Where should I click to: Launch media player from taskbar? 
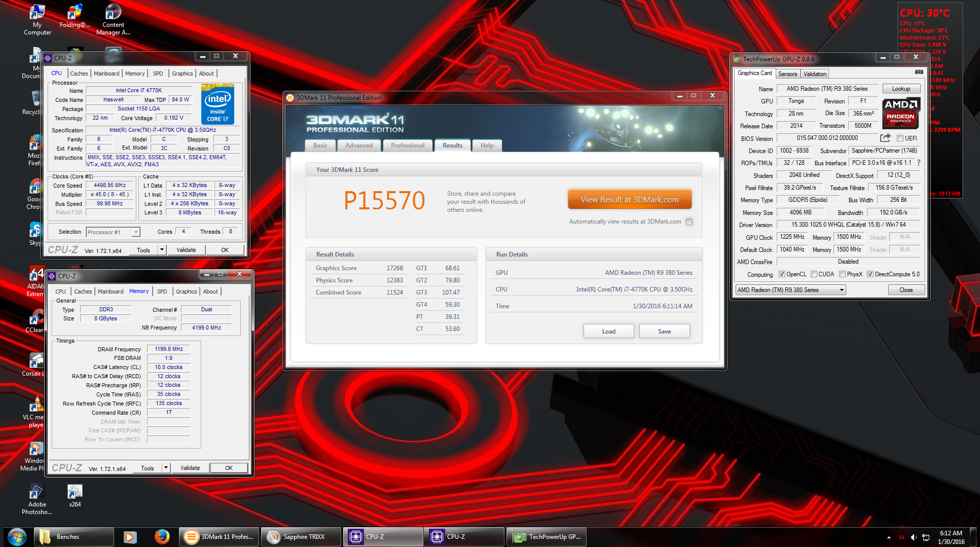click(x=130, y=537)
